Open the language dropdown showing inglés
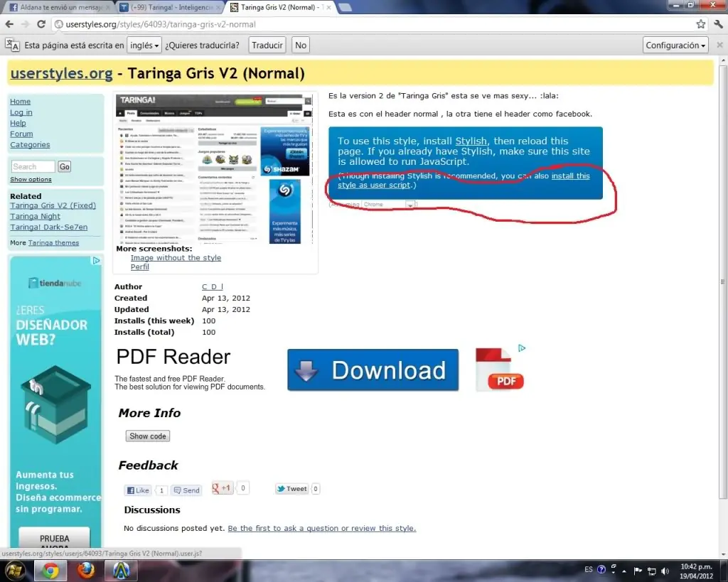 tap(144, 45)
